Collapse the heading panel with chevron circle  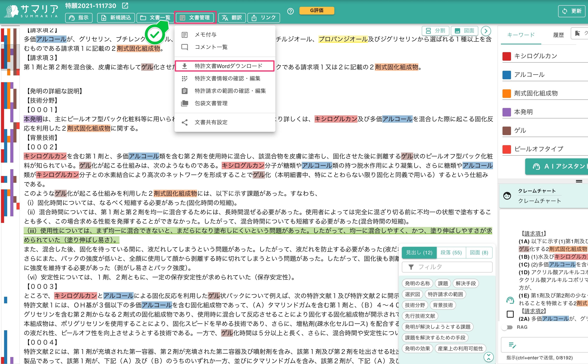pos(489,357)
